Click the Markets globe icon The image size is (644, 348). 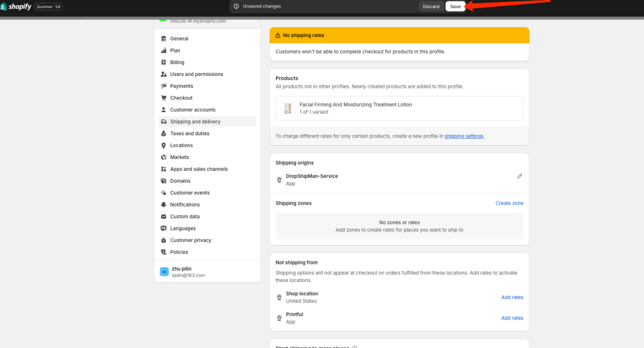tap(164, 157)
